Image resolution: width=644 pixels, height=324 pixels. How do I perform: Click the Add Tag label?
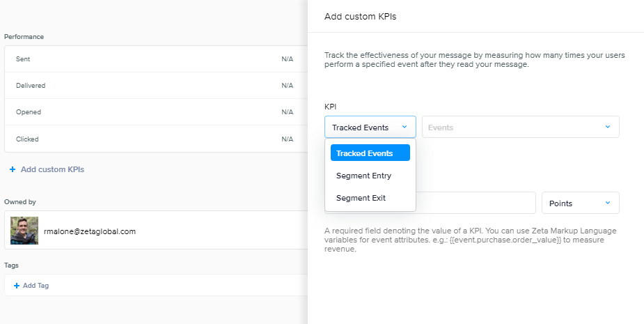tap(36, 286)
